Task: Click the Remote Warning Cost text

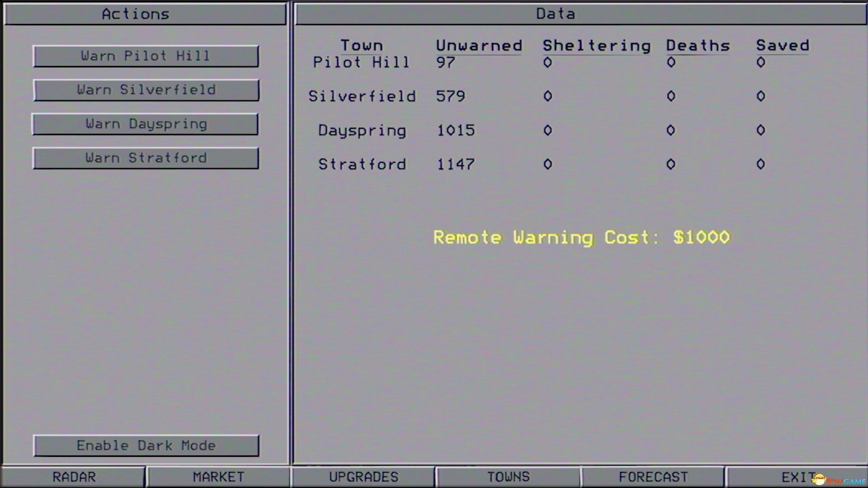Action: [x=581, y=237]
